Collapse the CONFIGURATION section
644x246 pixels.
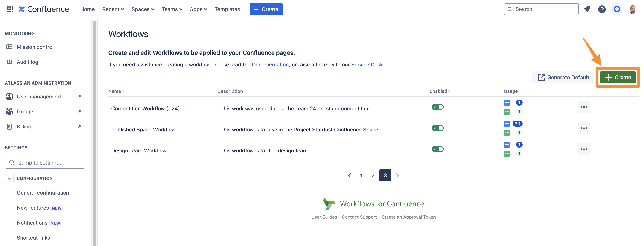[x=9, y=178]
